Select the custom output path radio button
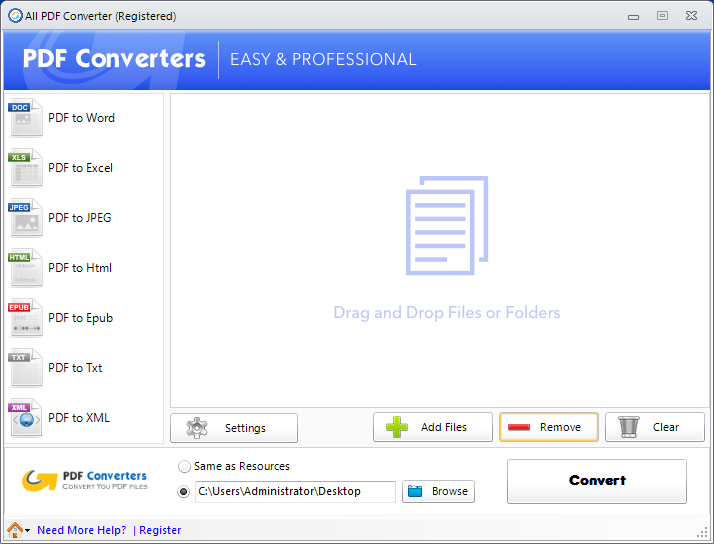714x544 pixels. coord(184,492)
